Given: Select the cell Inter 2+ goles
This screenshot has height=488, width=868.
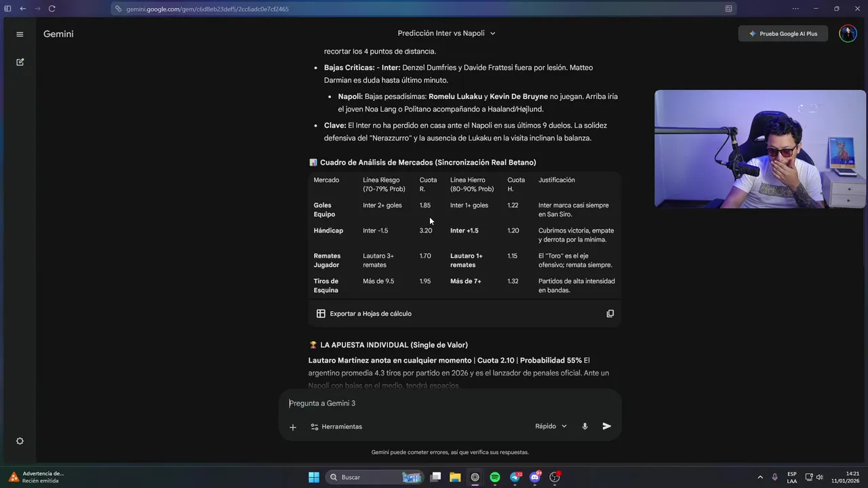Looking at the screenshot, I should coord(382,205).
